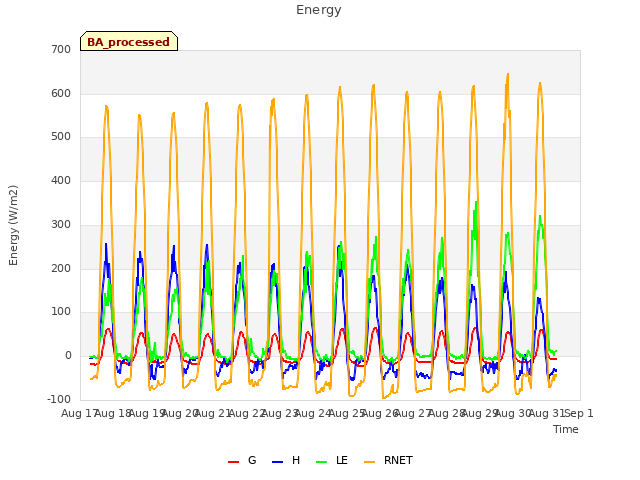Click the Sep 1 x-axis date label
Viewport: 640px width, 480px height.
pos(579,413)
